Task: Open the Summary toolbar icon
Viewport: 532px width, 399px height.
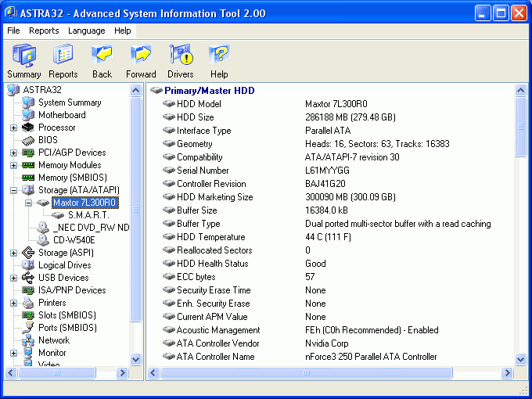Action: click(24, 55)
